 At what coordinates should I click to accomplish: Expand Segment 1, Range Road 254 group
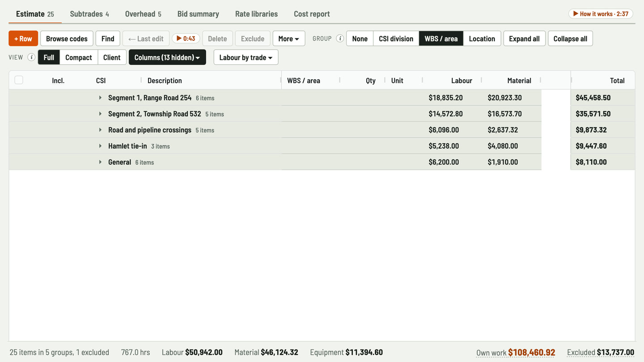100,97
